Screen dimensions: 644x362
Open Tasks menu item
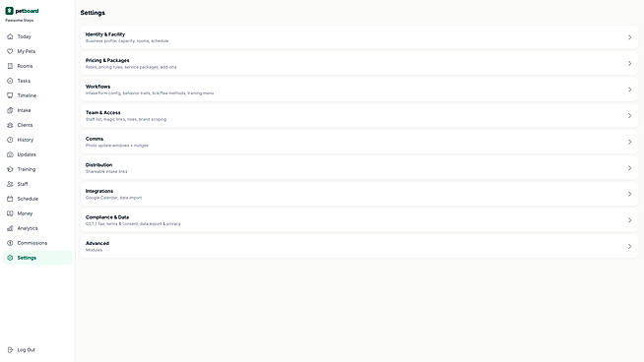(37, 81)
